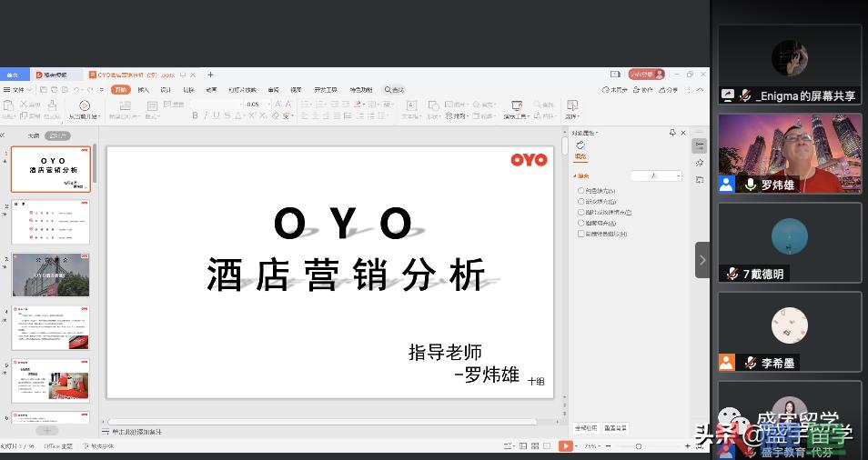868x460 pixels.
Task: Click the Cut scissors icon
Action: click(24, 104)
